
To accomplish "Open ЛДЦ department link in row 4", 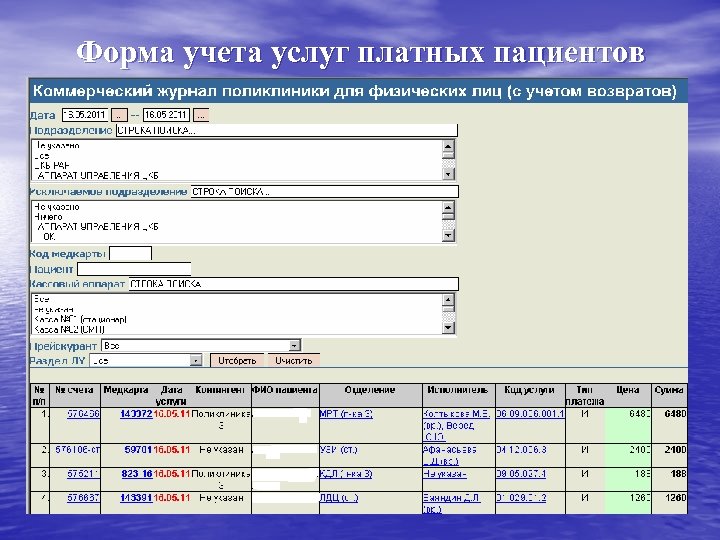I will click(x=339, y=498).
